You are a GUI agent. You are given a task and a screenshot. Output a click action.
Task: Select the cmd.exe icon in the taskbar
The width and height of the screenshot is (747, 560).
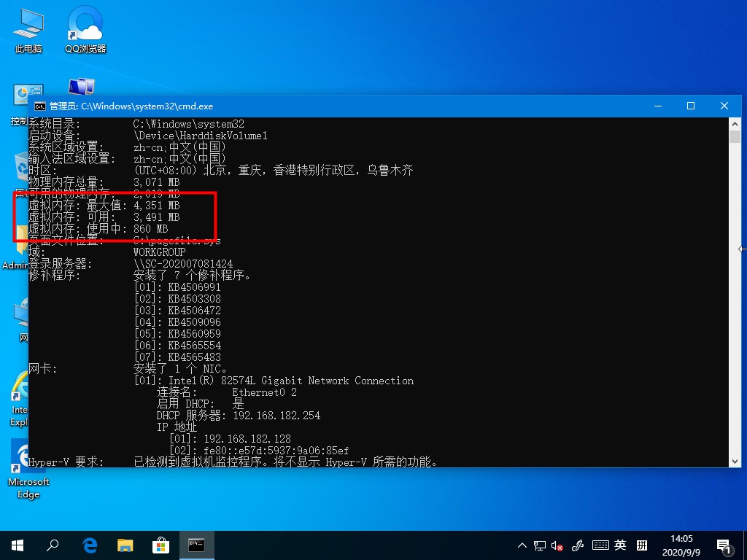coord(196,545)
